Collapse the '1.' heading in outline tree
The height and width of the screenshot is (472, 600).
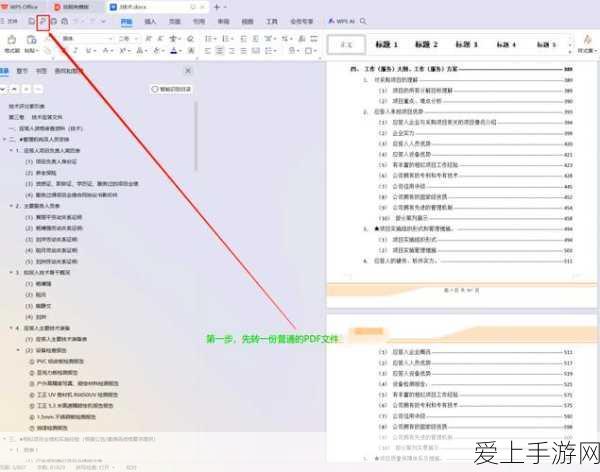click(x=11, y=150)
